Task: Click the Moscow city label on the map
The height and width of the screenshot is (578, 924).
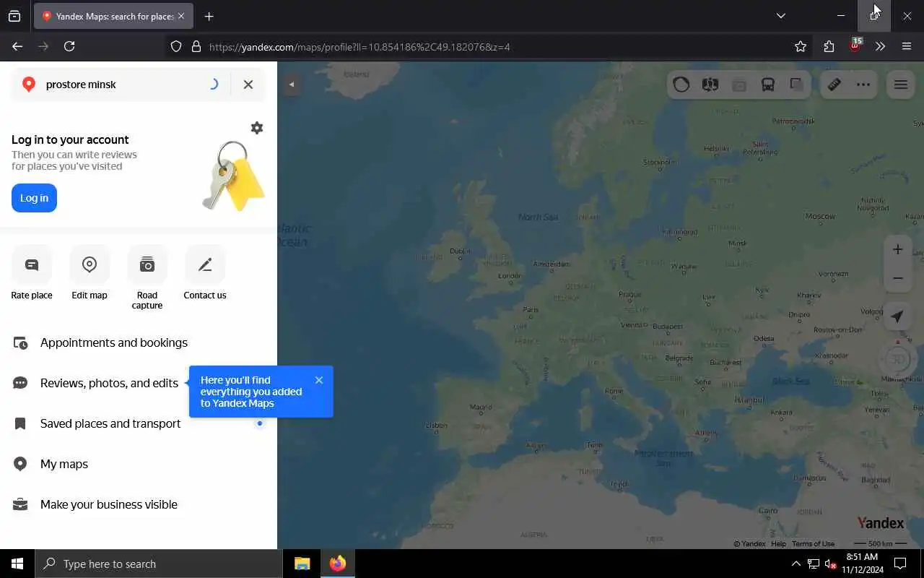Action: pyautogui.click(x=820, y=216)
